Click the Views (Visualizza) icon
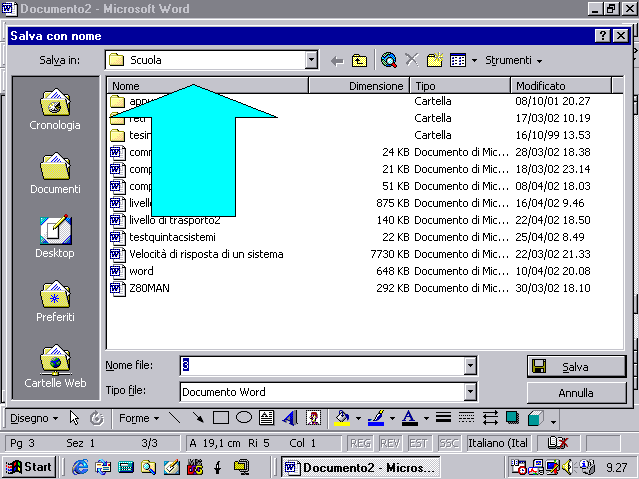 coord(458,60)
